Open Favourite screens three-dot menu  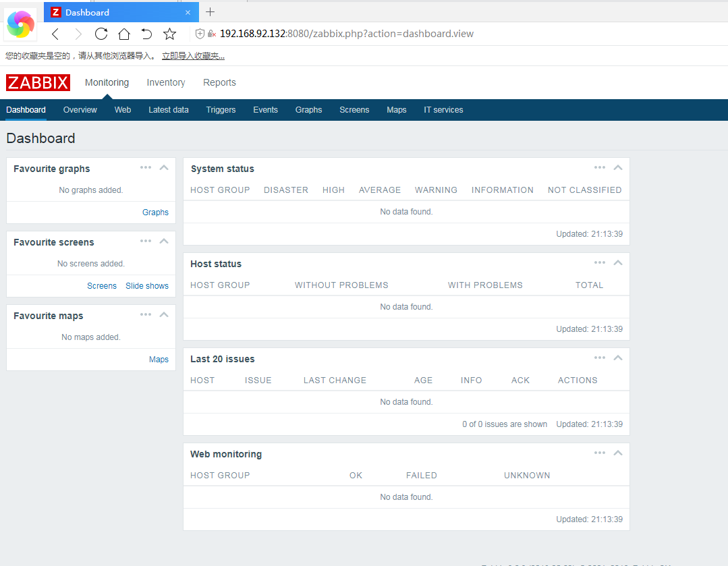coord(145,241)
